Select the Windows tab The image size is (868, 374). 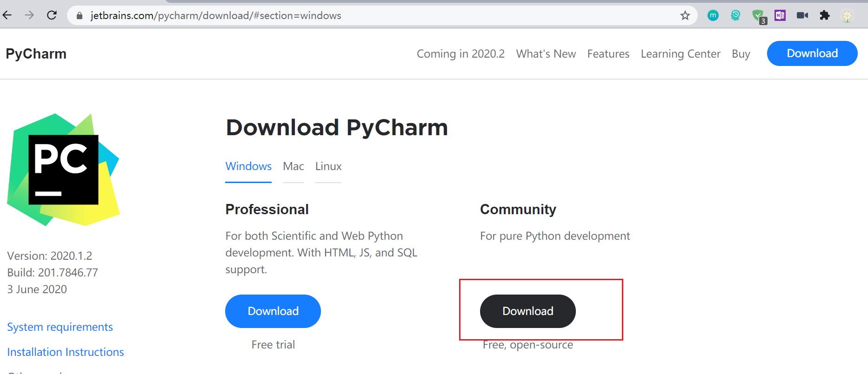click(x=248, y=166)
